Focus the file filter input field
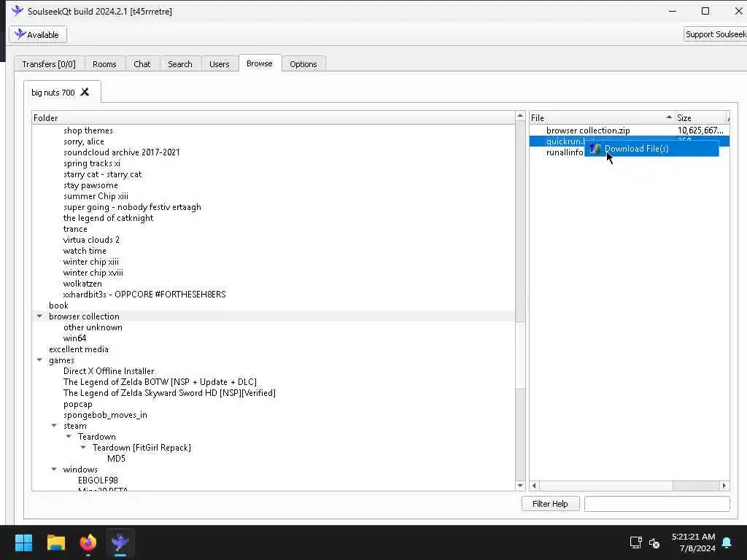 (657, 504)
